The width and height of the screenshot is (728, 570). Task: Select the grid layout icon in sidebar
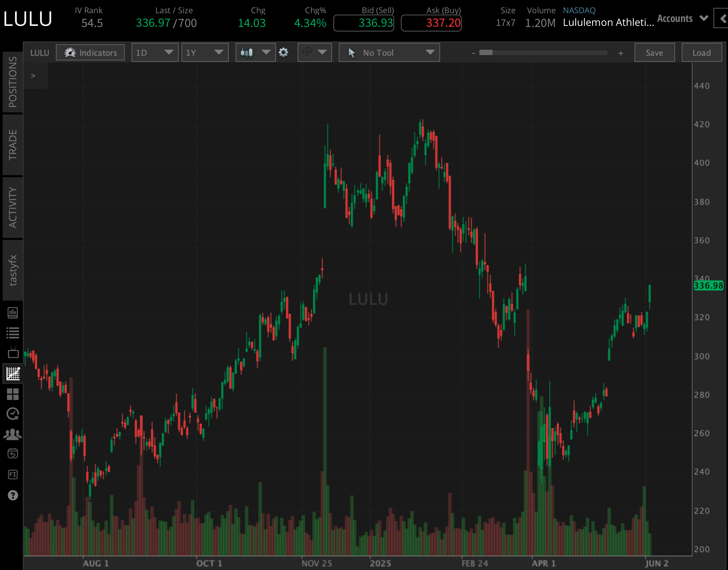(x=13, y=395)
